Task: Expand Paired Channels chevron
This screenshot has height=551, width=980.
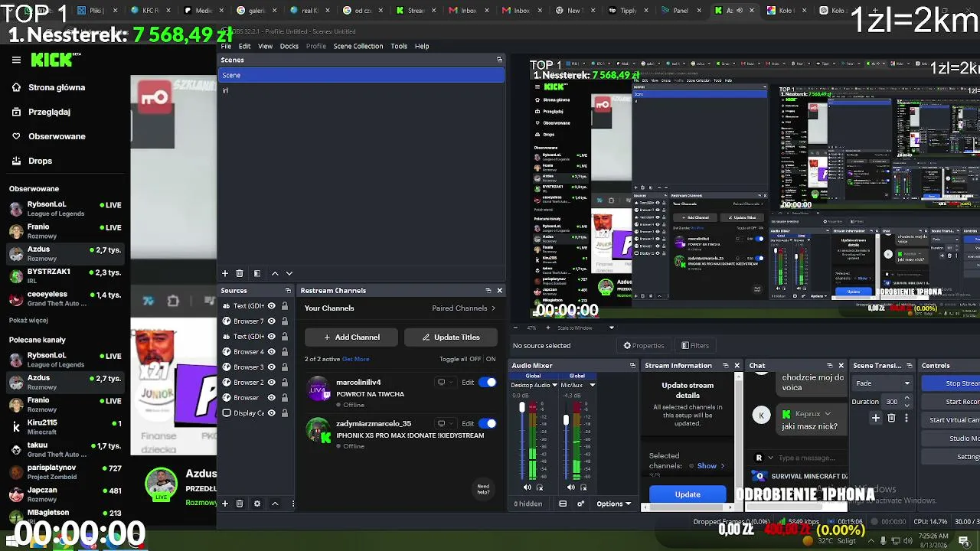Action: [x=493, y=308]
